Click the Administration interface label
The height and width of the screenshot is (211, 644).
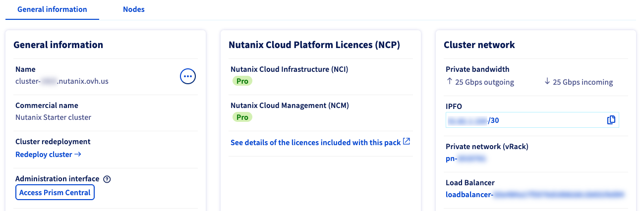pyautogui.click(x=58, y=179)
